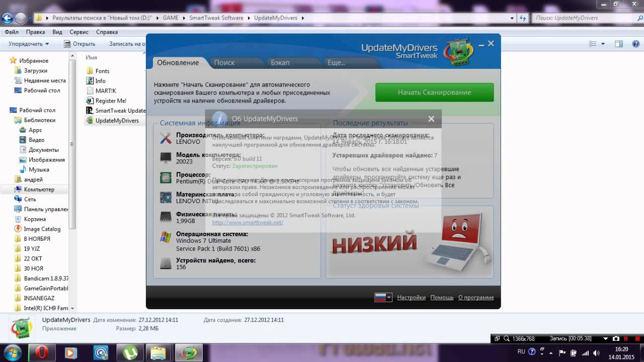Image resolution: width=644 pixels, height=362 pixels.
Task: Click the Windows logo beside Операционная система
Action: click(166, 237)
